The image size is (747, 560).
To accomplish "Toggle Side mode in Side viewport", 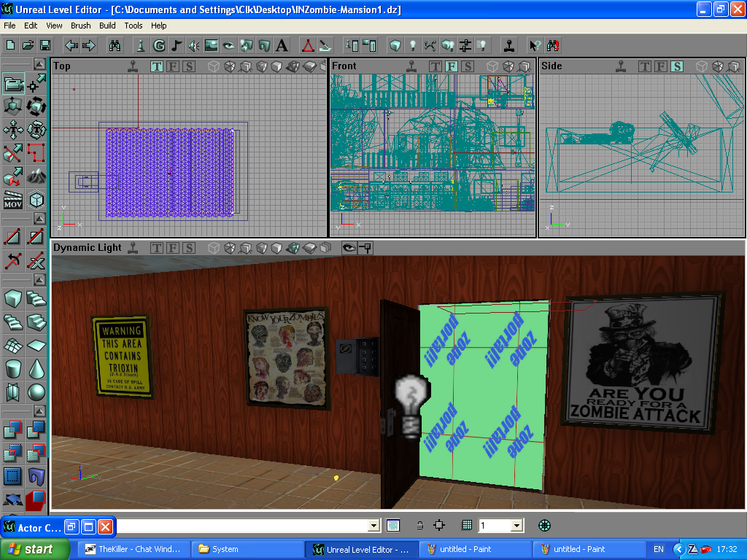I will [x=677, y=66].
